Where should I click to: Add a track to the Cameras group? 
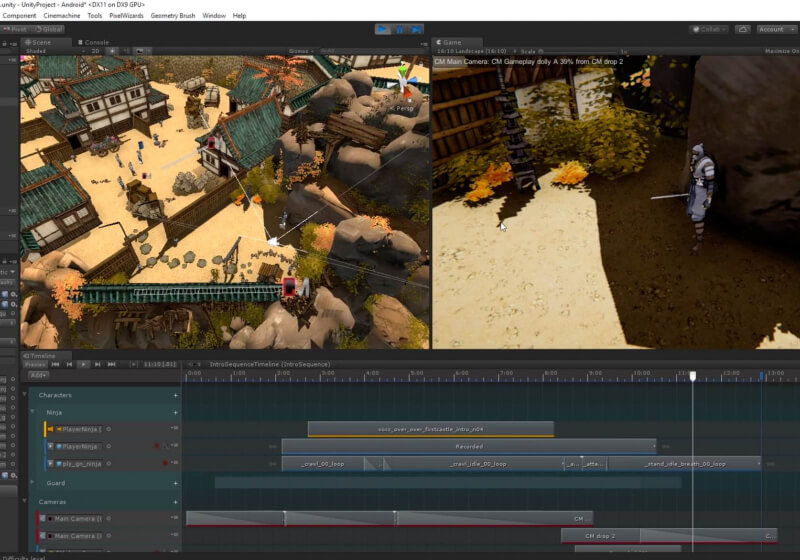click(x=176, y=502)
